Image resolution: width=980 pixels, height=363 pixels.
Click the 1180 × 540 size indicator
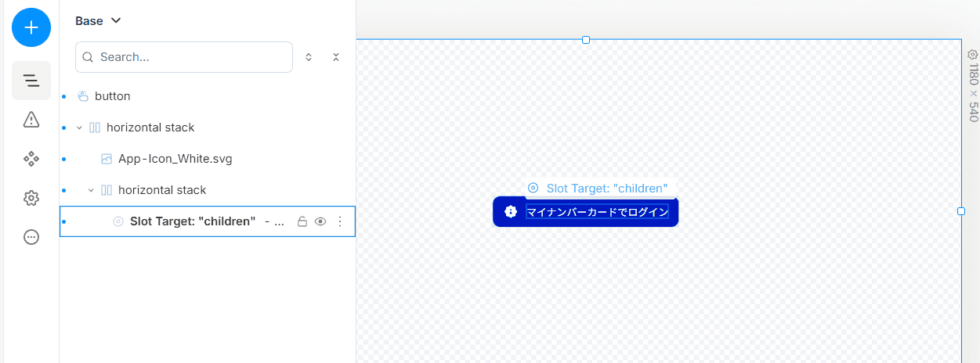click(x=974, y=93)
